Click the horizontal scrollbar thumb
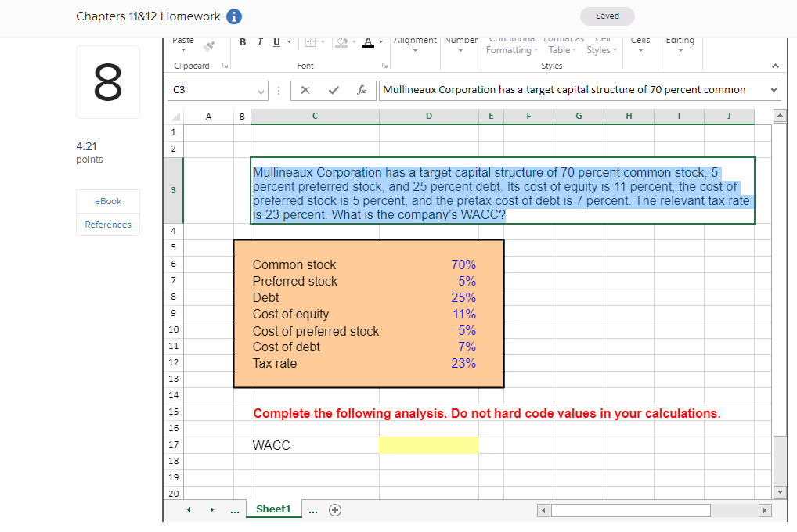 pyautogui.click(x=631, y=510)
